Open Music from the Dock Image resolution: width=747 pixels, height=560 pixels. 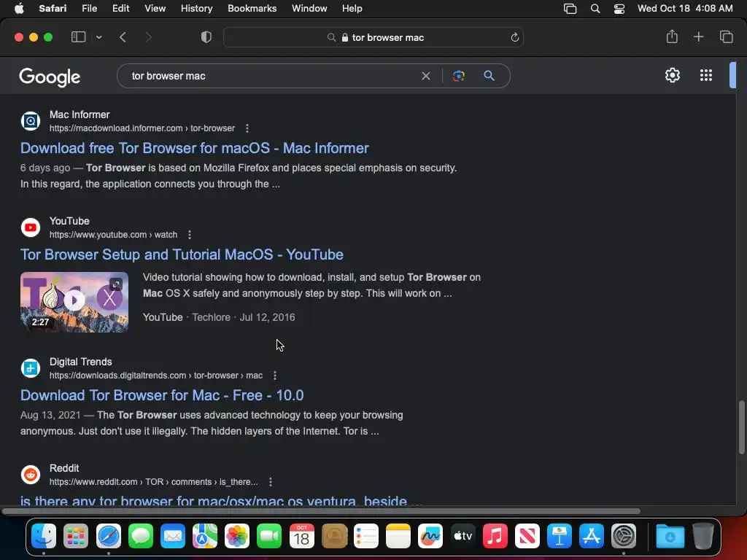coord(495,536)
